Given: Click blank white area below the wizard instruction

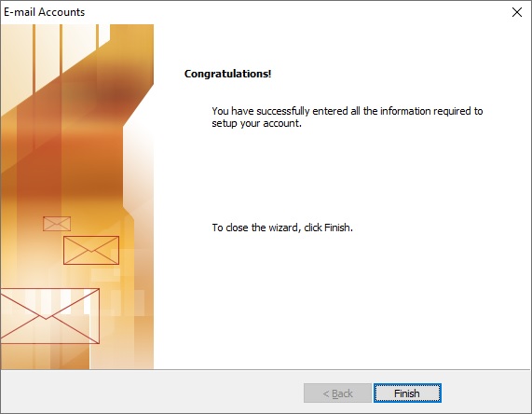Looking at the screenshot, I should click(x=339, y=299).
